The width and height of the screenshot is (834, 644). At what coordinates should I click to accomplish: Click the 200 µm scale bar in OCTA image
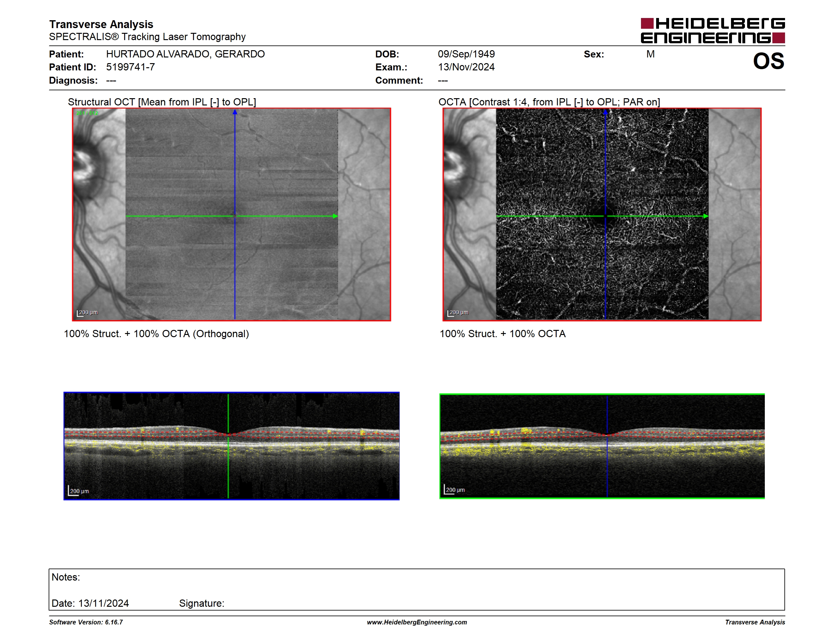458,313
